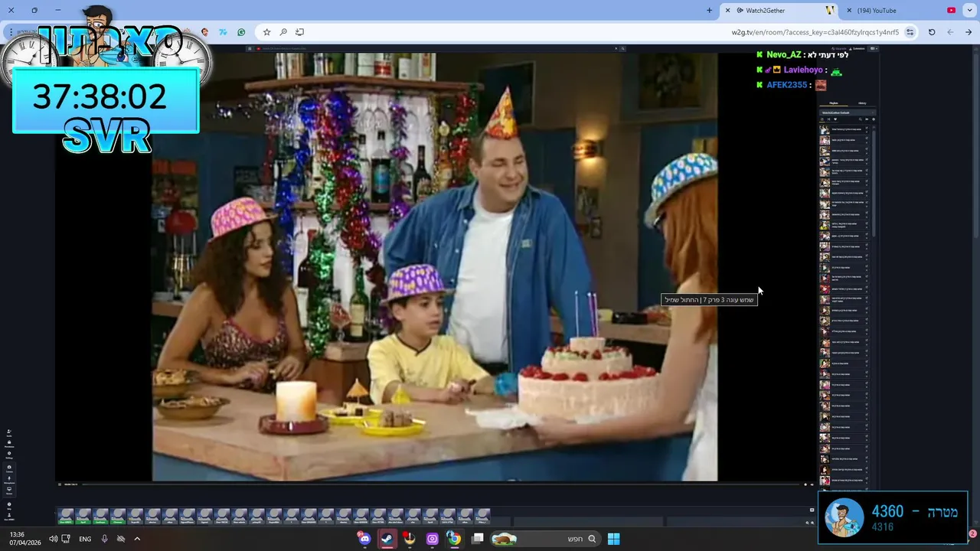The height and width of the screenshot is (551, 980).
Task: Open the zoom magnifier icon in address bar
Action: pyautogui.click(x=283, y=32)
